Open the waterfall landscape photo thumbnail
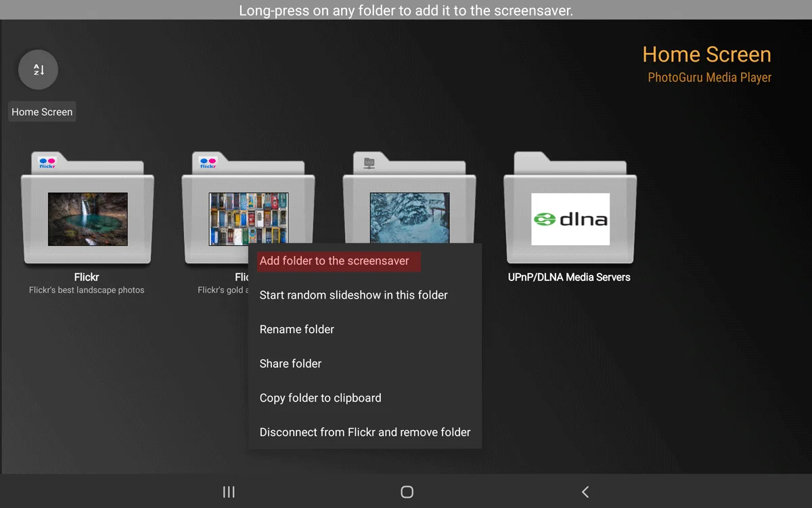This screenshot has width=812, height=508. [x=88, y=219]
